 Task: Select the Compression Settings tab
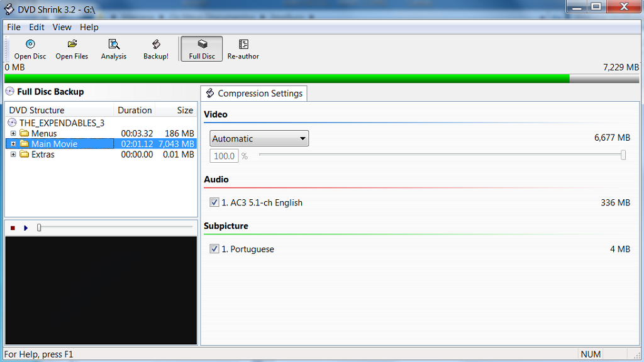(x=254, y=93)
